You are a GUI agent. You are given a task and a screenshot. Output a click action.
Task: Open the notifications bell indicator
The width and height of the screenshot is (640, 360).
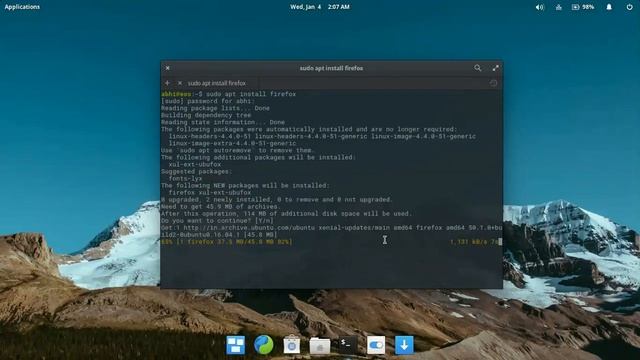(609, 7)
